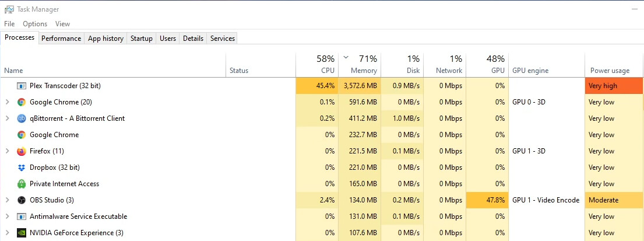The image size is (644, 241).
Task: Switch to the Performance tab
Action: (x=61, y=39)
